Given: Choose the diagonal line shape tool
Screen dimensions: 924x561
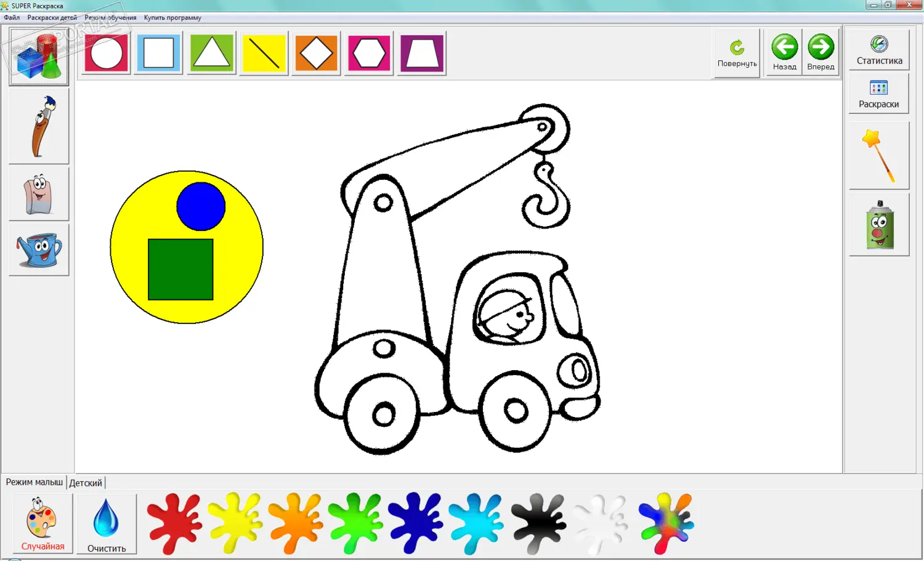Looking at the screenshot, I should [x=264, y=54].
